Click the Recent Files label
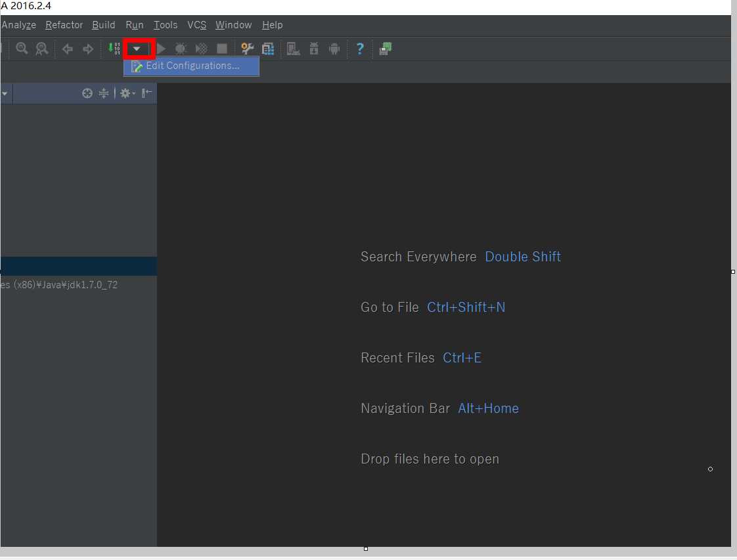This screenshot has height=560, width=737. (x=397, y=358)
